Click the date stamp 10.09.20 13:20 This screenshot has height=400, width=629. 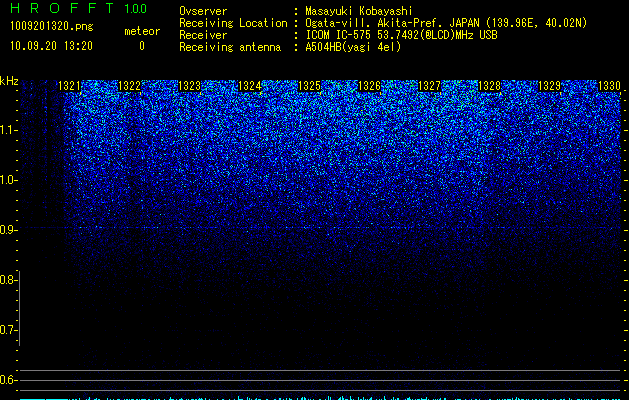(x=51, y=46)
